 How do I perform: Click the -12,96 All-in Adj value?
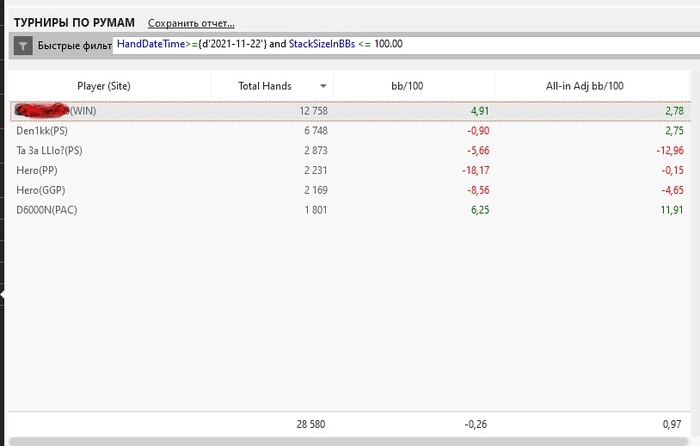(x=670, y=150)
